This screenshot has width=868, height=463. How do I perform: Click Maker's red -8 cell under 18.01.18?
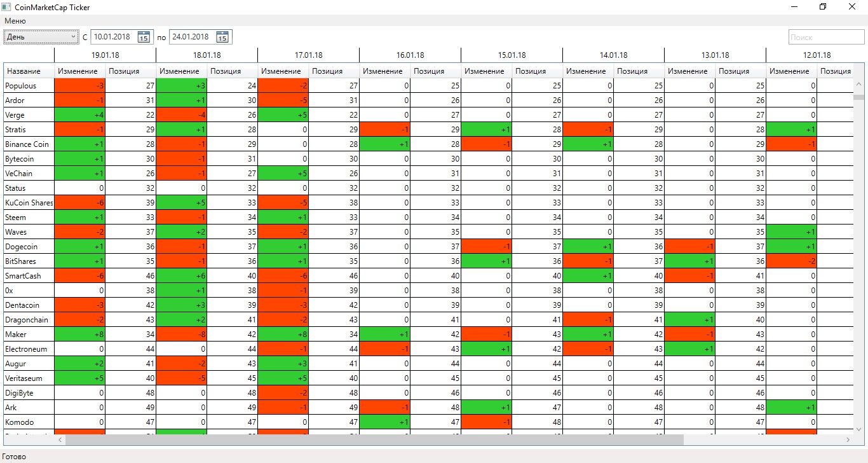[x=182, y=335]
